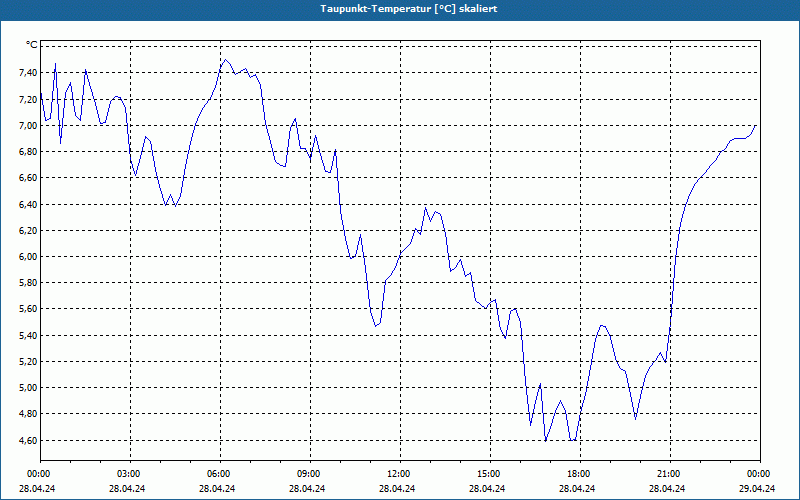
Task: Click the 7,20 y-axis label
Action: (x=28, y=99)
